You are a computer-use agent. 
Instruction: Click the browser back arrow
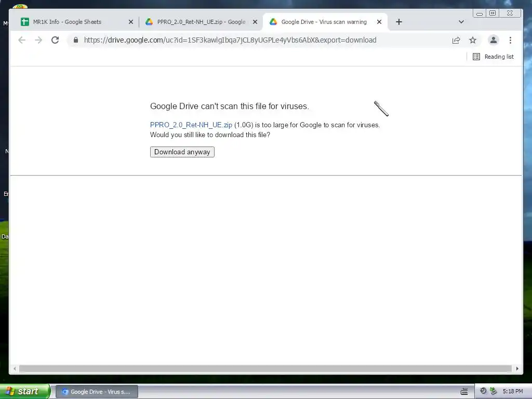[22, 40]
